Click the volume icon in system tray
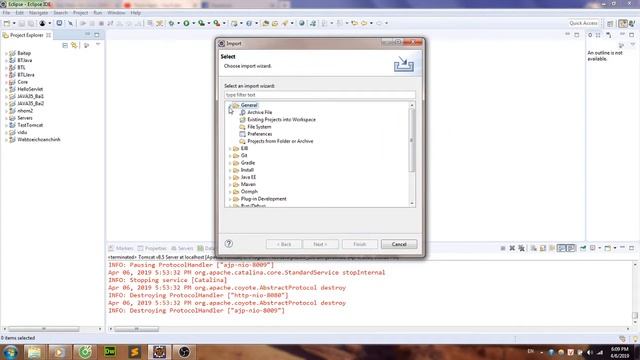Viewport: 640px width, 360px height. 590,352
